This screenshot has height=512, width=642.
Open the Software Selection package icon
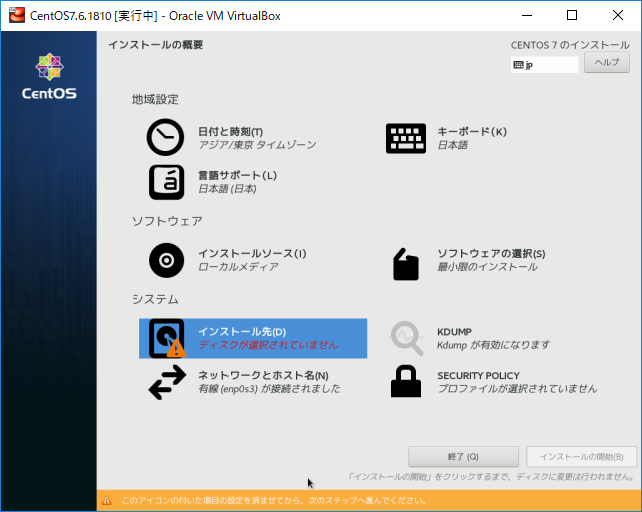[x=406, y=264]
